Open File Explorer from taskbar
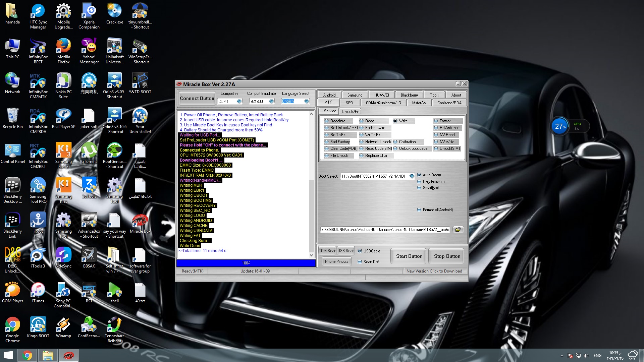The image size is (644, 362). [48, 355]
